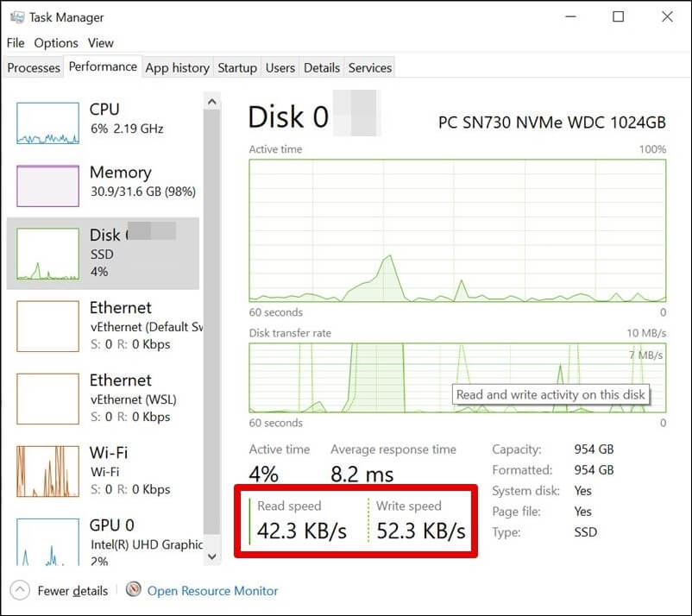692x616 pixels.
Task: Select vEthernet (WSL) Ethernet adapter
Action: (x=103, y=398)
